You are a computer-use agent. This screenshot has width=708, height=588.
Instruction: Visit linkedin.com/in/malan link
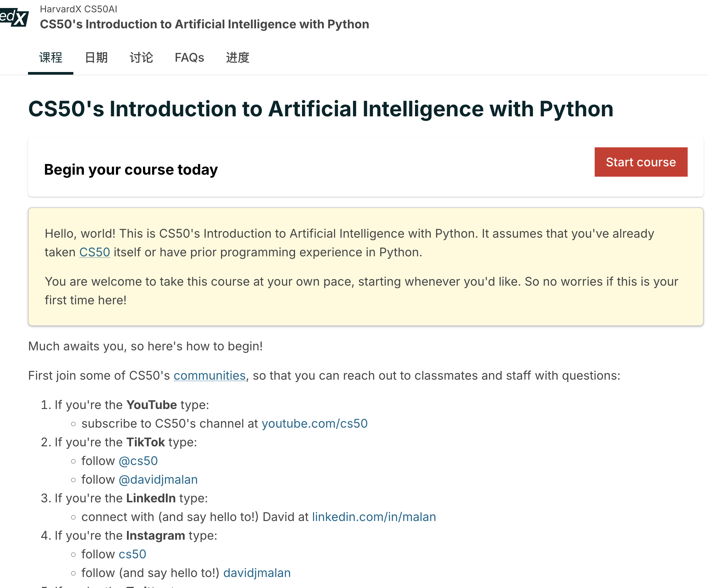(374, 517)
